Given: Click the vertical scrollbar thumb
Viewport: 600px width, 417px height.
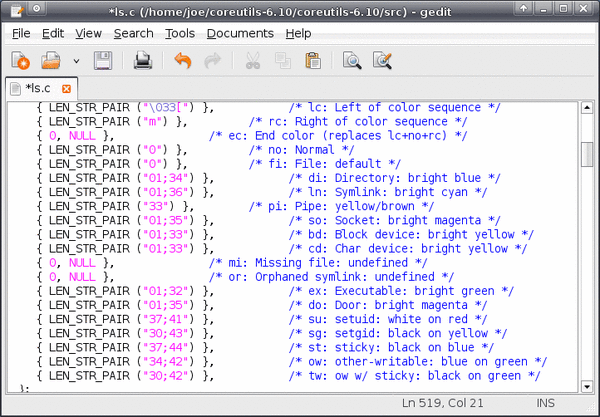Looking at the screenshot, I should coord(587,154).
